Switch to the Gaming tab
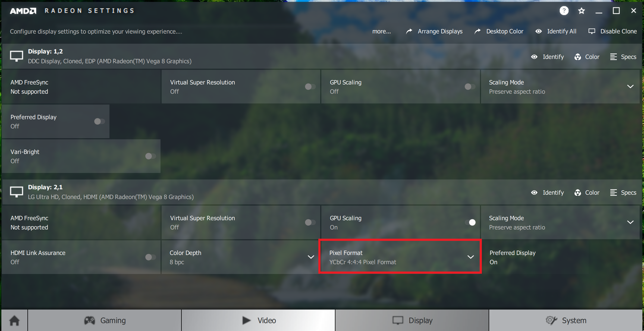The height and width of the screenshot is (331, 644). tap(105, 320)
